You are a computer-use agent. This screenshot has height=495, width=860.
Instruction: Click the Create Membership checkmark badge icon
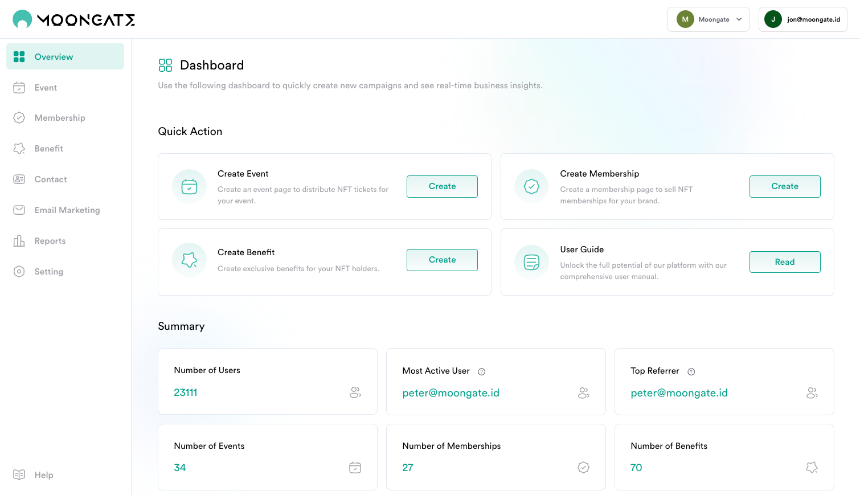(531, 187)
